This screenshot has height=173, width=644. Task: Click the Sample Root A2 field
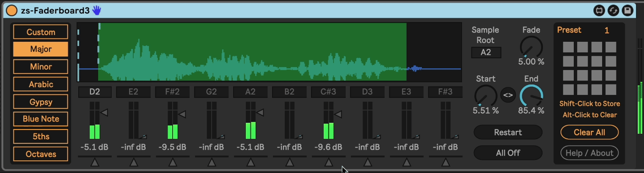(x=486, y=53)
